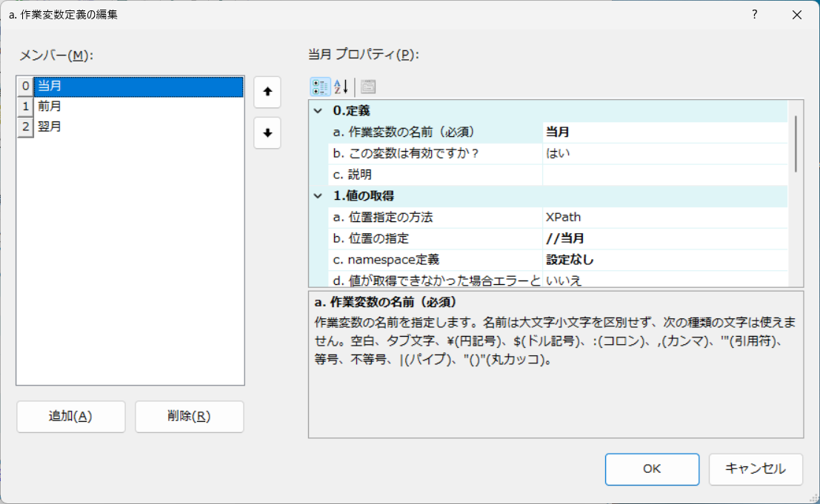Select member 当月 in the list
Viewport: 820px width, 504px height.
tap(139, 86)
